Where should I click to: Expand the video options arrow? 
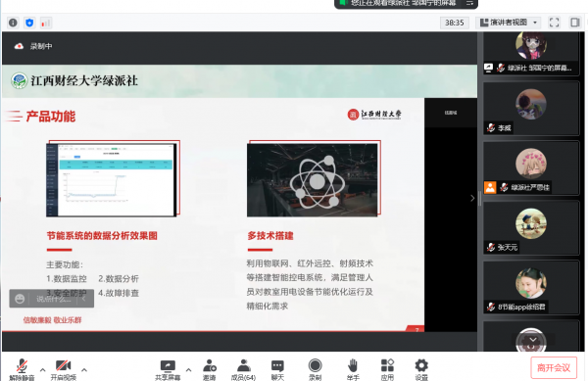(x=84, y=370)
